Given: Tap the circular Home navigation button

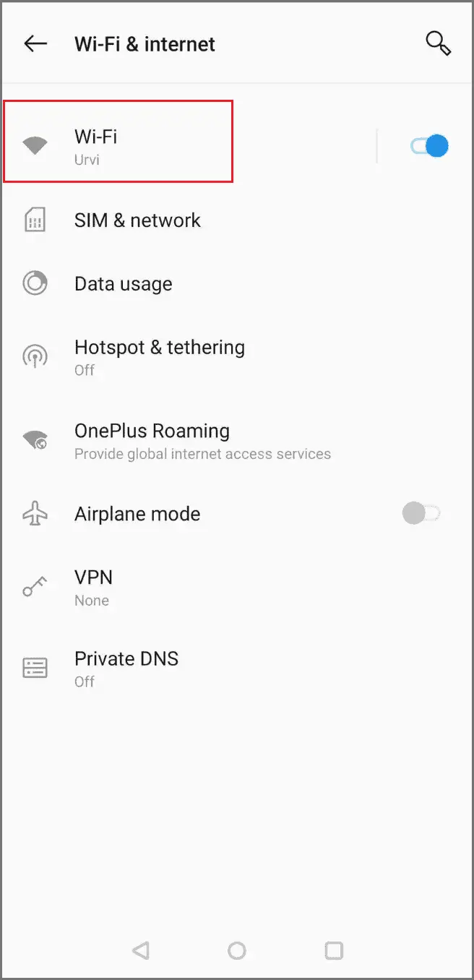Looking at the screenshot, I should tap(237, 951).
